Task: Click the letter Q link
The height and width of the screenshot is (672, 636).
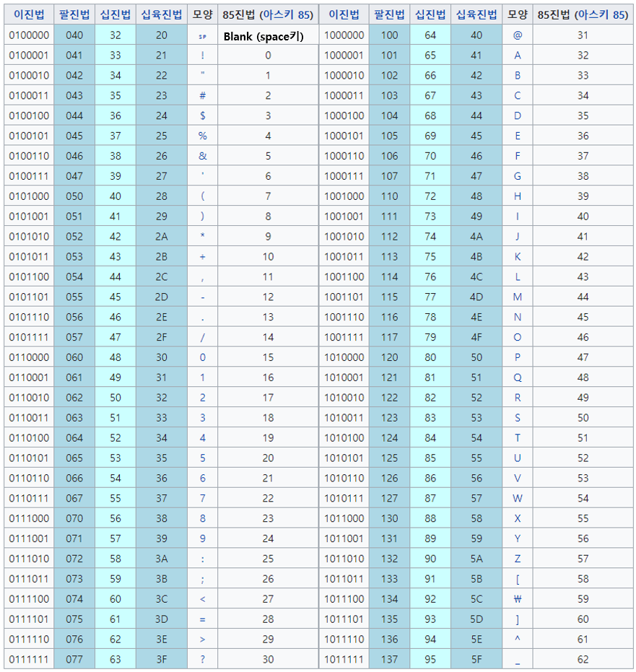Action: [x=518, y=378]
